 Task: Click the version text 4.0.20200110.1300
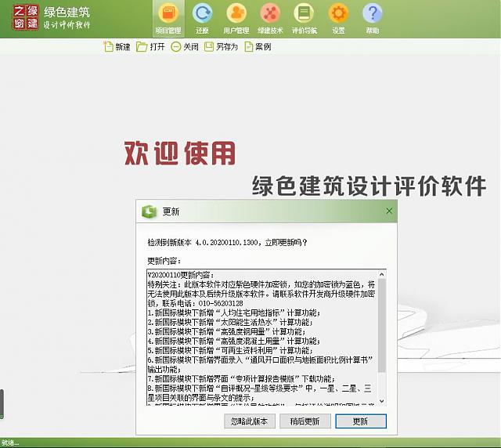(x=226, y=242)
